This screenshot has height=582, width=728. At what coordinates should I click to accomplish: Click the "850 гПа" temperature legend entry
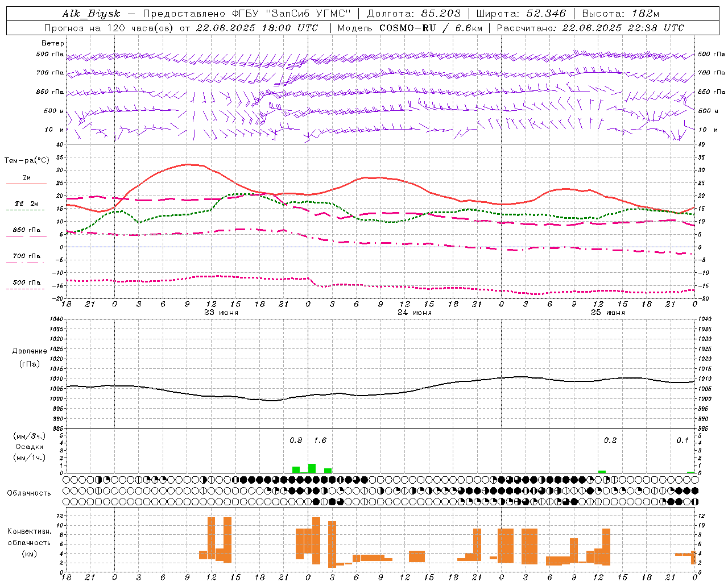click(x=27, y=230)
